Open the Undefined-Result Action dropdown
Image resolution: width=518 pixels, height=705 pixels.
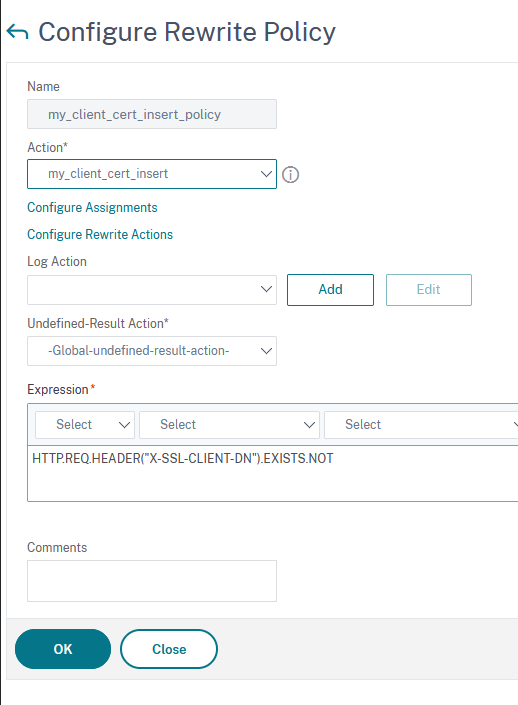[x=152, y=351]
